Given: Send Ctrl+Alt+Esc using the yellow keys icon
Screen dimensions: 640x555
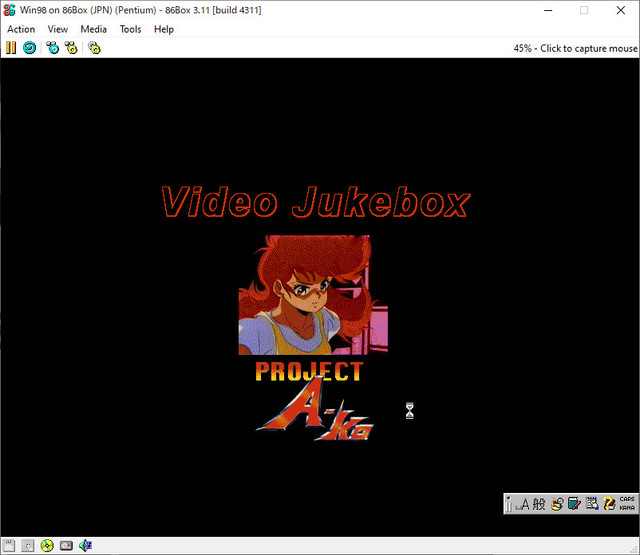Looking at the screenshot, I should 71,48.
